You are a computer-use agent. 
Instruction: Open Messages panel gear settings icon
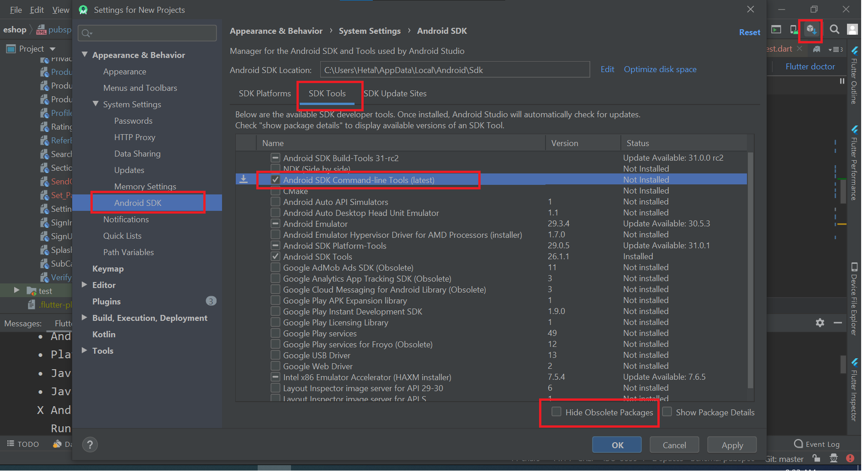pos(820,323)
